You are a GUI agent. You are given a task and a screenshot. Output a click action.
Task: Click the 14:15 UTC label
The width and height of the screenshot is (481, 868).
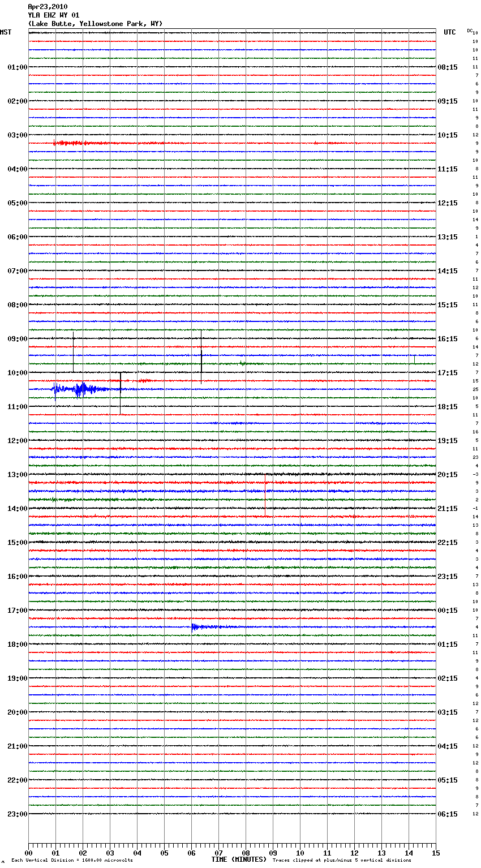(448, 271)
